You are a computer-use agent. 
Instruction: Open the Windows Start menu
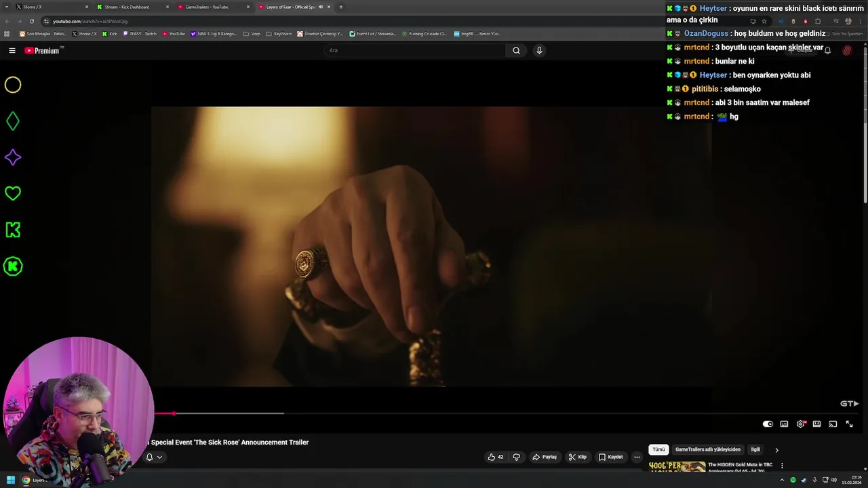(11, 480)
